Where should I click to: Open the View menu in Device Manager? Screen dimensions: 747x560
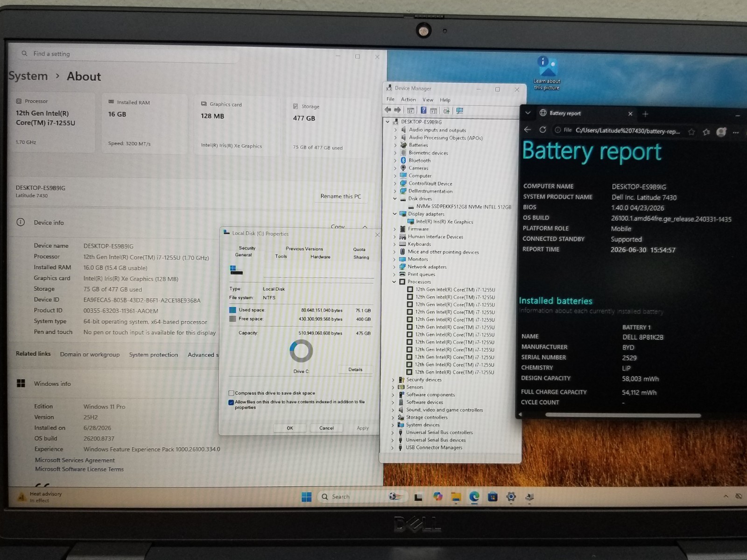(x=428, y=100)
